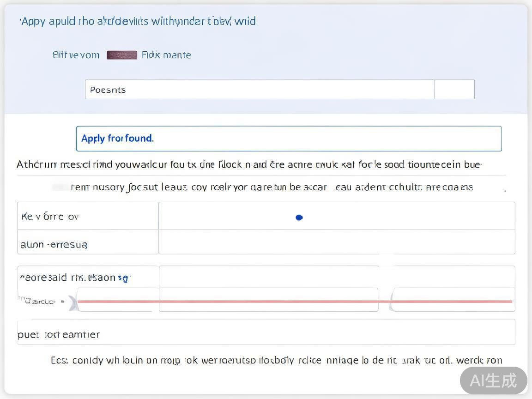Click the small box right of Poesnts

tap(454, 90)
